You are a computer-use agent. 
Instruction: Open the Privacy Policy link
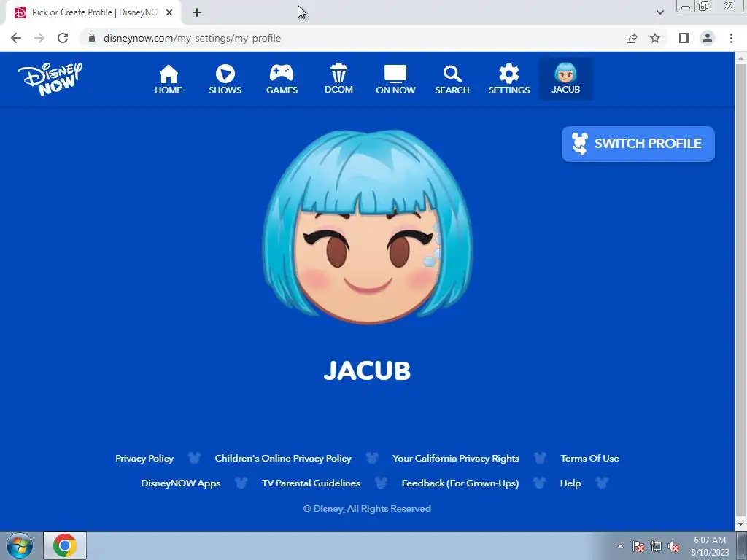click(144, 458)
